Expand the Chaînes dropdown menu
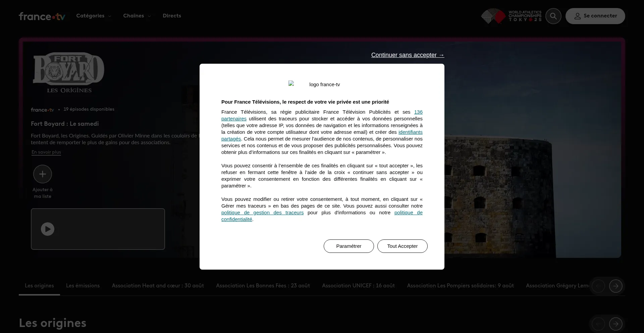This screenshot has height=333, width=644. pos(137,16)
